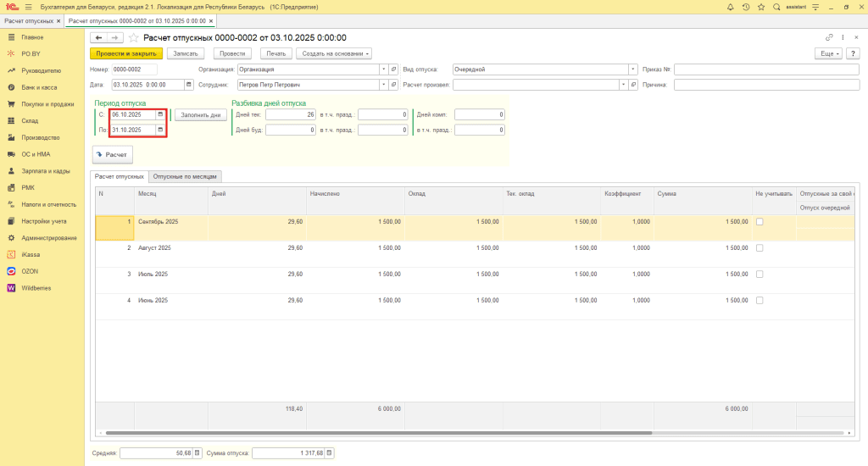The height and width of the screenshot is (466, 868).
Task: Switch to the Отпускные по месяцам tab
Action: tap(186, 176)
